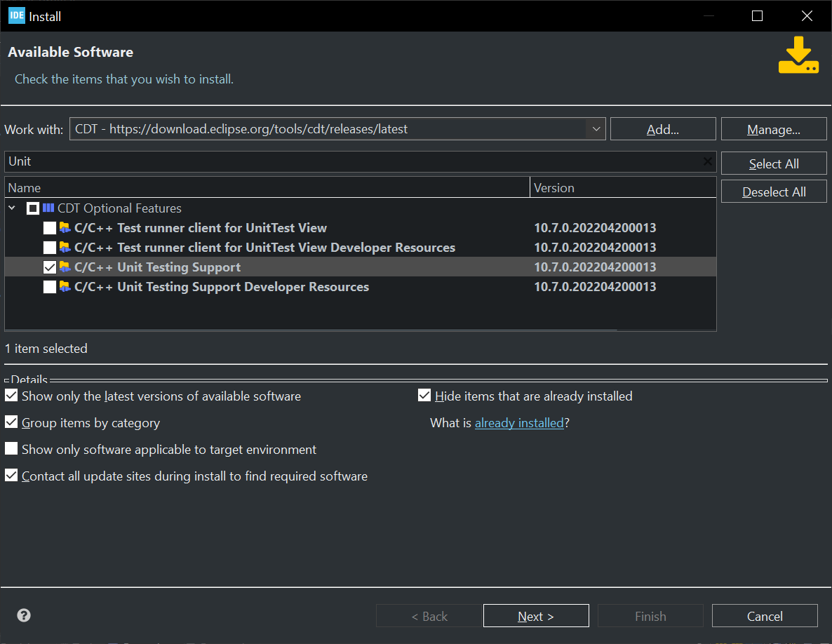The height and width of the screenshot is (644, 832).
Task: Click feature icon beside UnitTest View Developer Resources
Action: tap(65, 247)
